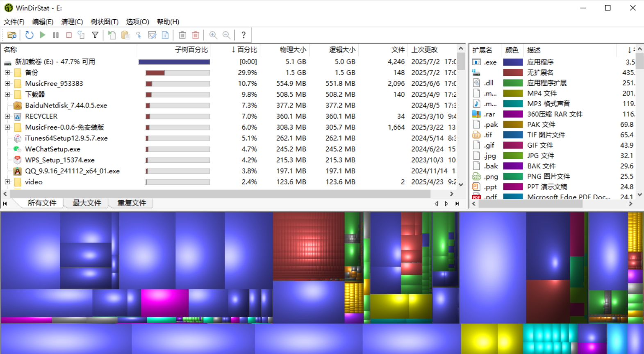The image size is (644, 354).
Task: Click the filter funnel toolbar icon
Action: coord(95,35)
